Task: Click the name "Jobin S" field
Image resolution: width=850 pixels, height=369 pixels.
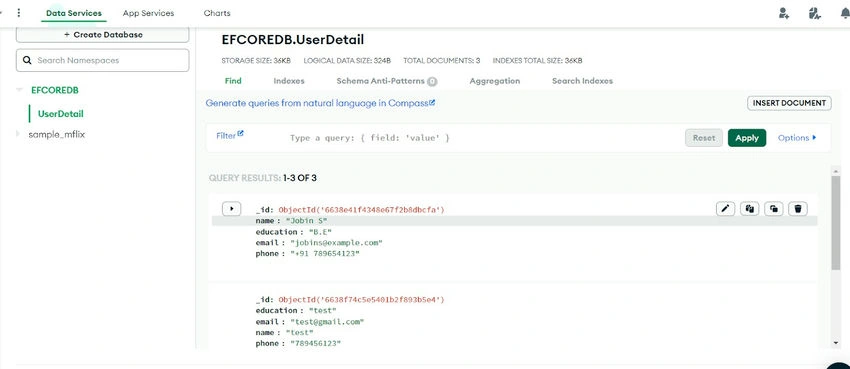Action: click(x=292, y=221)
